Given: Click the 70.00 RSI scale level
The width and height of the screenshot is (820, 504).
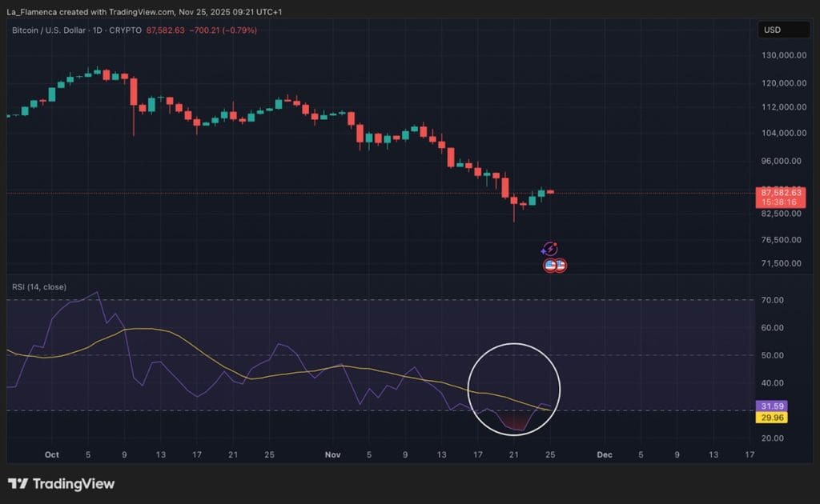Looking at the screenshot, I should coord(773,300).
